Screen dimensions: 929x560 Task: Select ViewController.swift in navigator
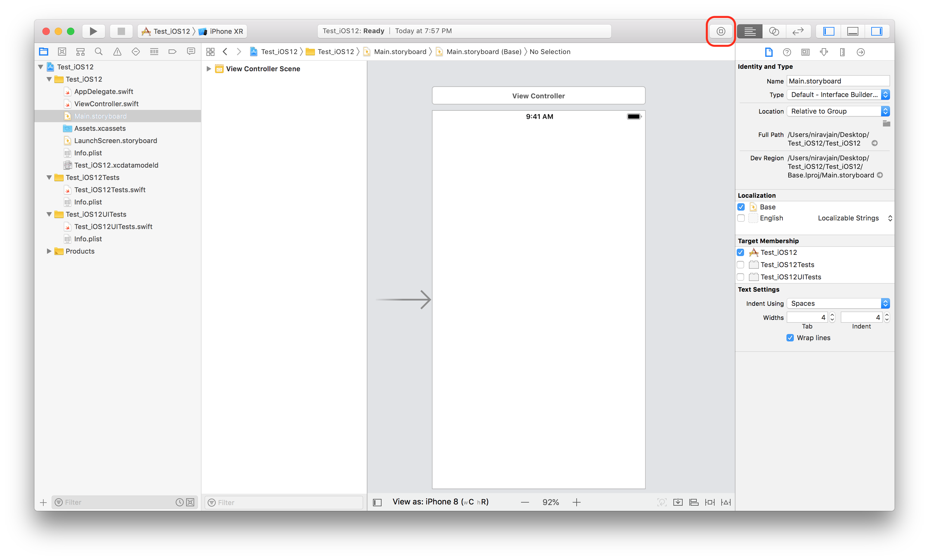[x=106, y=104]
